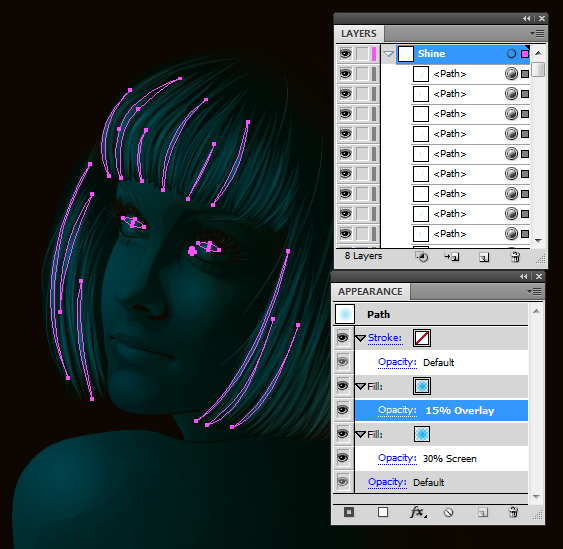Screen dimensions: 563x549
Task: Collapse the Stroke attribute triangle
Action: coord(360,338)
